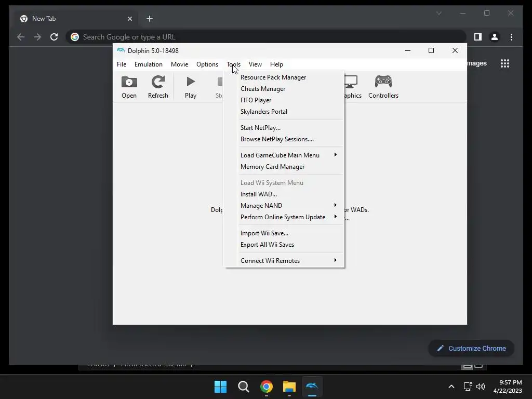Select the New Tab browser tab
This screenshot has width=532, height=399.
[76, 19]
